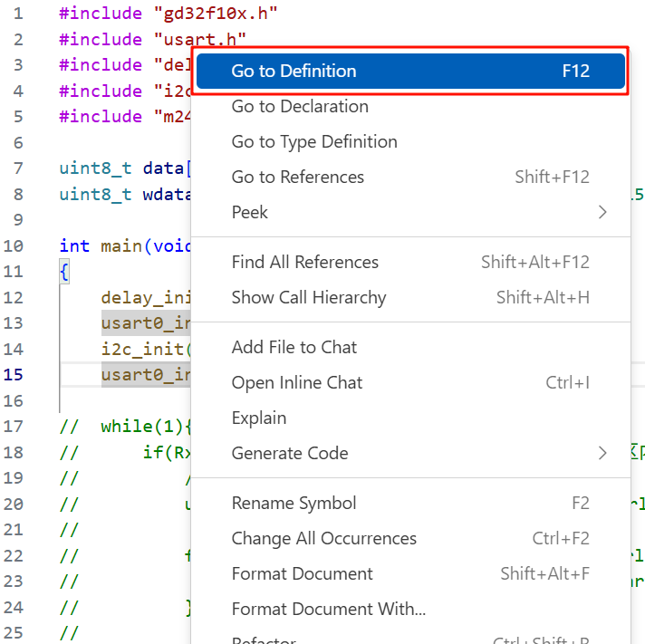The height and width of the screenshot is (644, 645).
Task: Click the #include "gd32f10x.h" line
Action: point(168,14)
